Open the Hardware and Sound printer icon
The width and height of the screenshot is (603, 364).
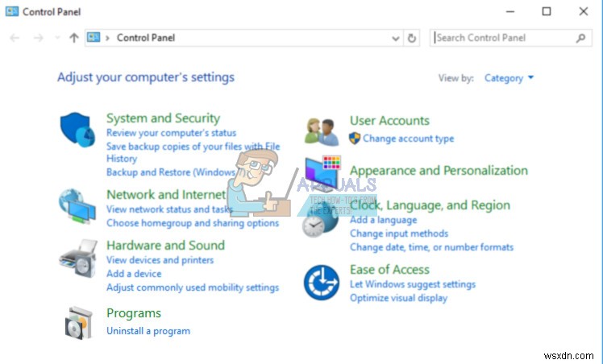pyautogui.click(x=78, y=258)
